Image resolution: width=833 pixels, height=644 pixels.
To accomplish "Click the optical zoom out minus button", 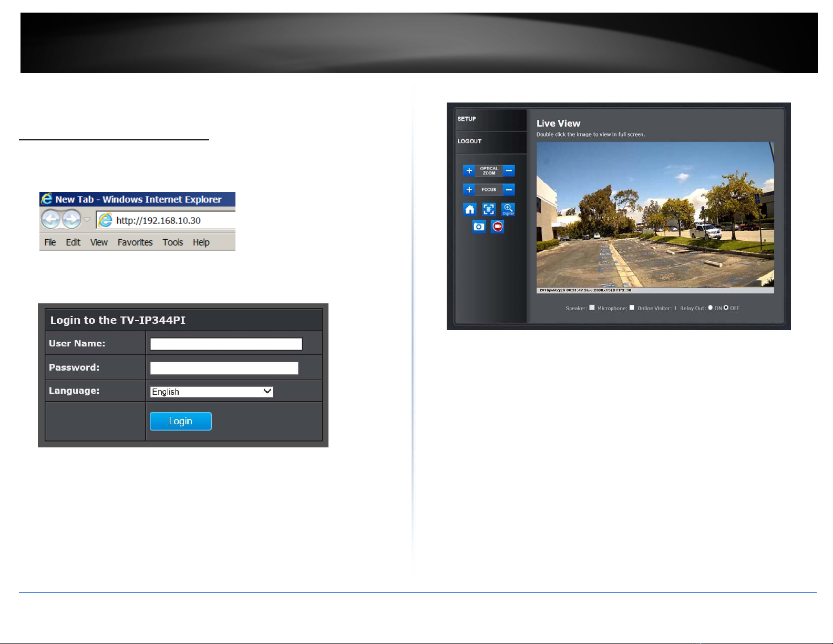I will 509,171.
